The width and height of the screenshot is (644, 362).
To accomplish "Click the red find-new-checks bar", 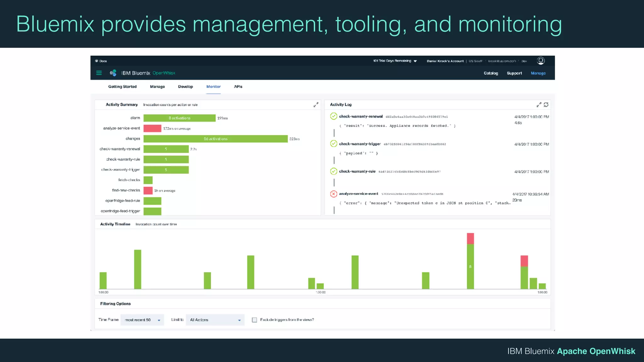I will coord(148,190).
